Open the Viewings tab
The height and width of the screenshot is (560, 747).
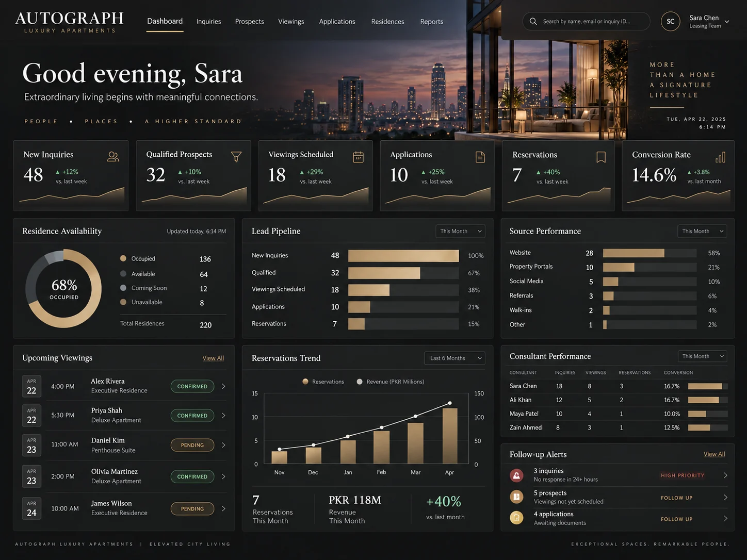point(291,22)
